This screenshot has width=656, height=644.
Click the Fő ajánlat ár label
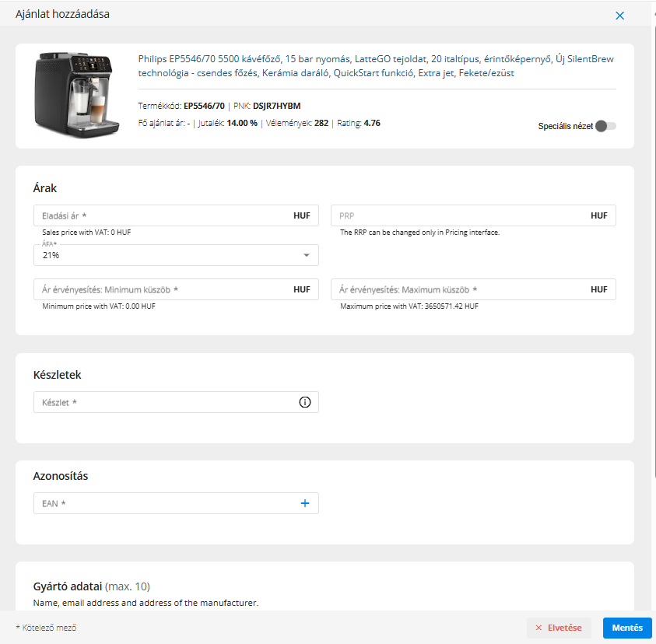point(162,124)
